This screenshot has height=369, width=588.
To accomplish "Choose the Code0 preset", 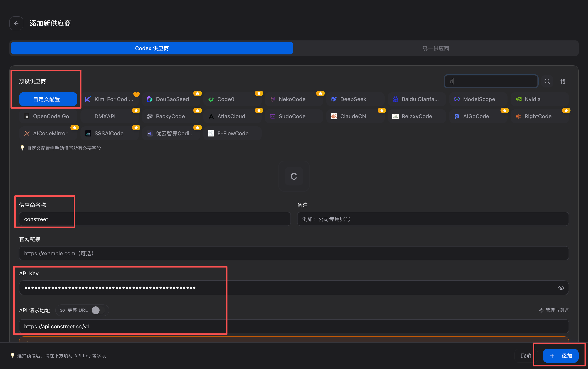I will 233,99.
